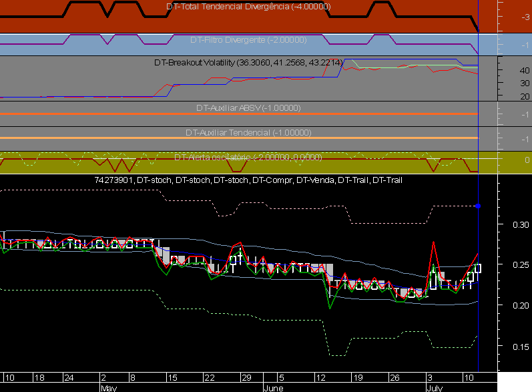532x392 pixels.
Task: Click the July month label on time axis
Action: 435,388
